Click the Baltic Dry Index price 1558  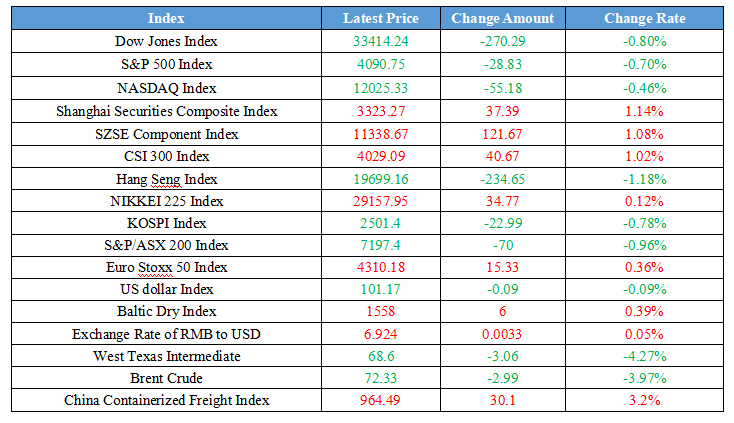click(380, 312)
